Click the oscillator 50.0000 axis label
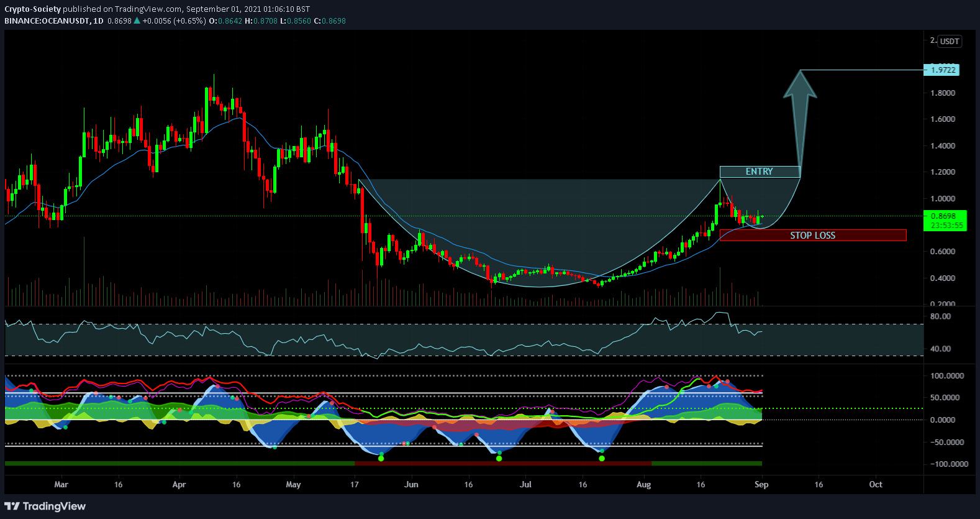Viewport: 980px width, 519px height. (x=945, y=397)
